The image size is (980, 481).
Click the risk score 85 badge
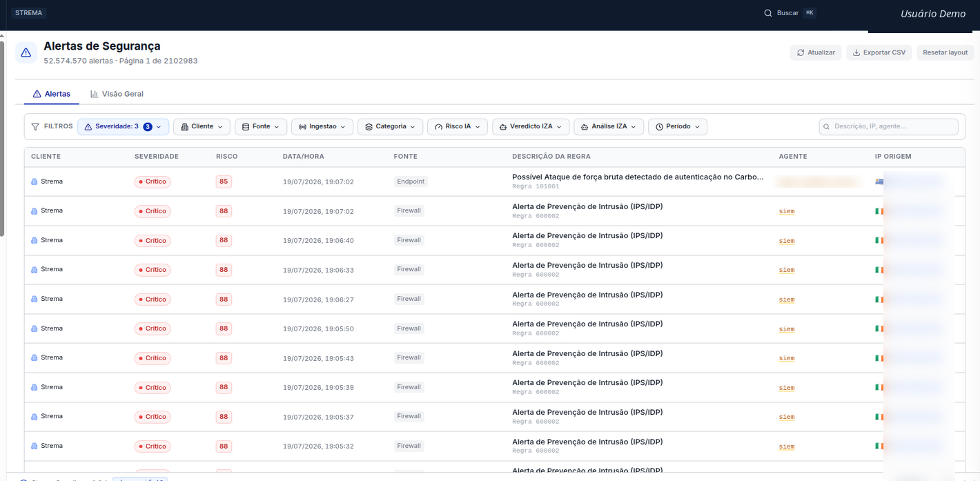pos(224,182)
